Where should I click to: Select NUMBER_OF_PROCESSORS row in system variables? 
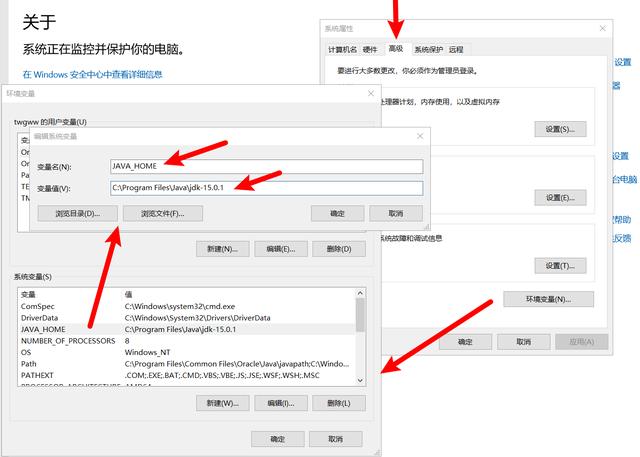pyautogui.click(x=187, y=341)
